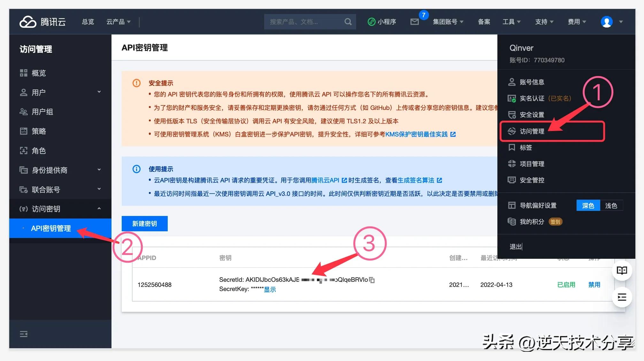The height and width of the screenshot is (361, 644).
Task: Collapse the sidebar with the bottom-left icon
Action: pos(23,334)
